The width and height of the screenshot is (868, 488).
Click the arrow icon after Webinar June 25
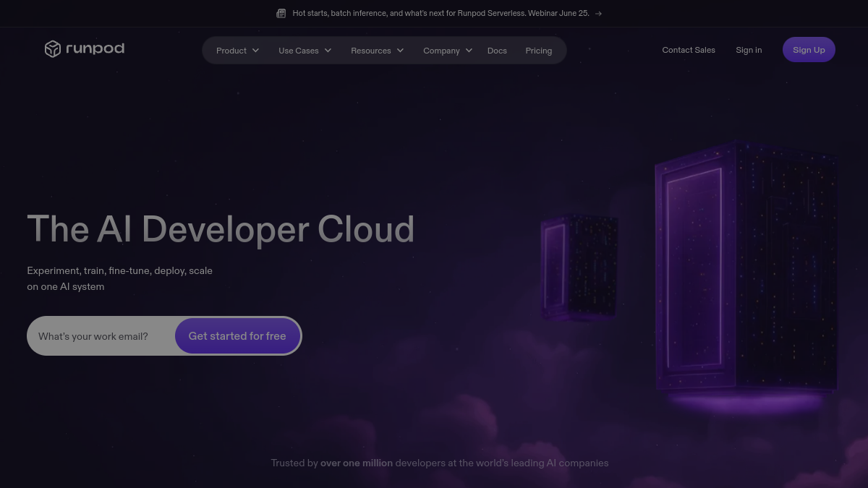tap(598, 13)
